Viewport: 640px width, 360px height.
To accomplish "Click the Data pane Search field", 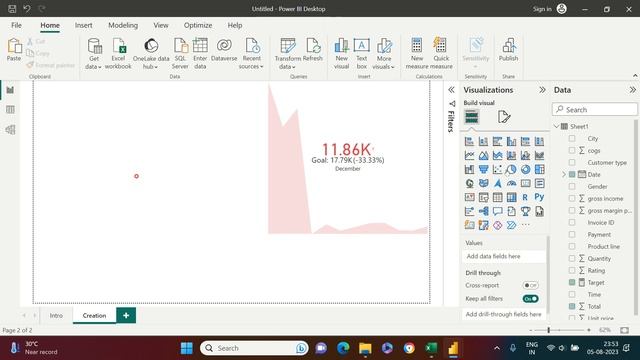I will [x=595, y=109].
